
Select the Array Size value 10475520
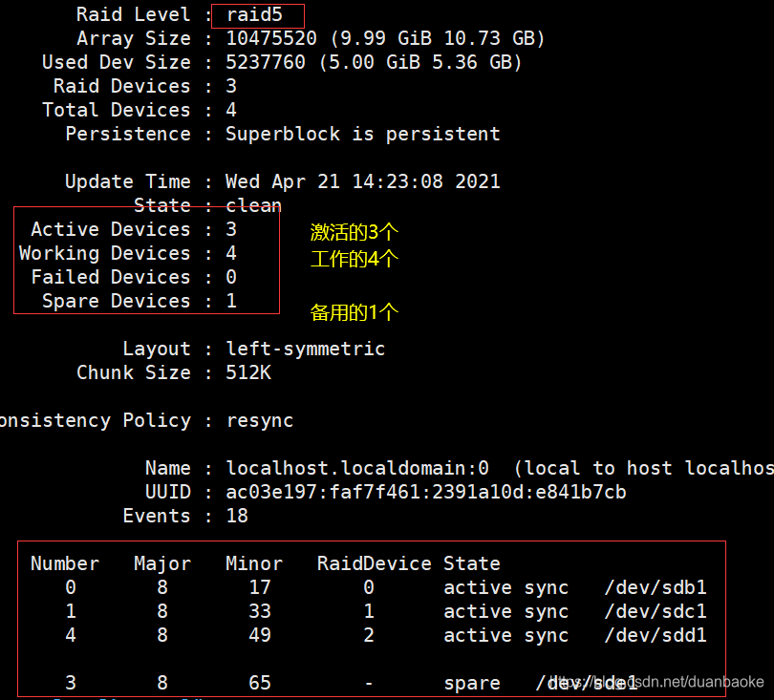coord(271,38)
